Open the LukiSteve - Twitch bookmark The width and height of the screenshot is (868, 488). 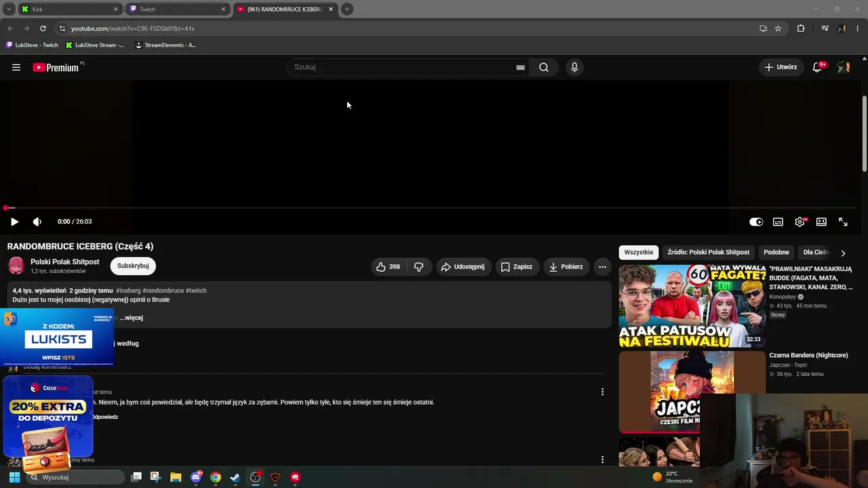(x=32, y=45)
